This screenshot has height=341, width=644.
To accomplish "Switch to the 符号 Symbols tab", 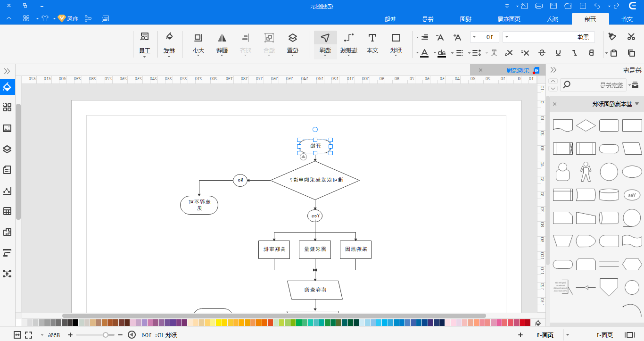I will click(x=428, y=19).
